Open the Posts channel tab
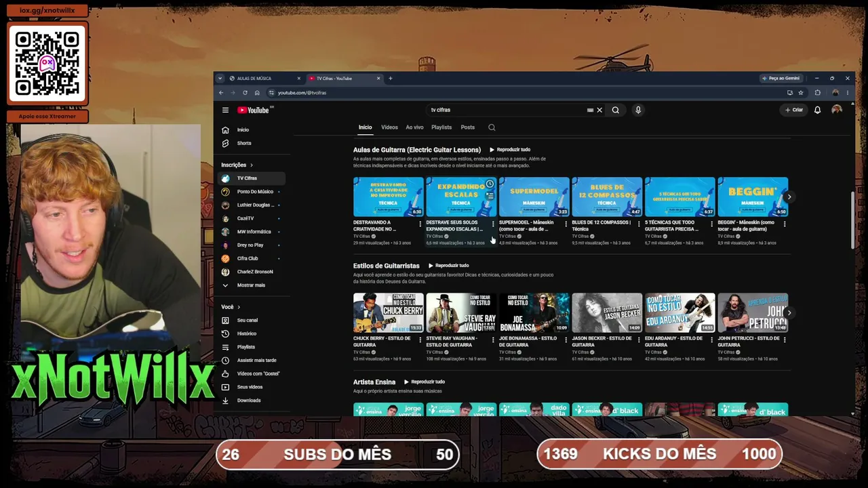Image resolution: width=868 pixels, height=488 pixels. pyautogui.click(x=468, y=127)
